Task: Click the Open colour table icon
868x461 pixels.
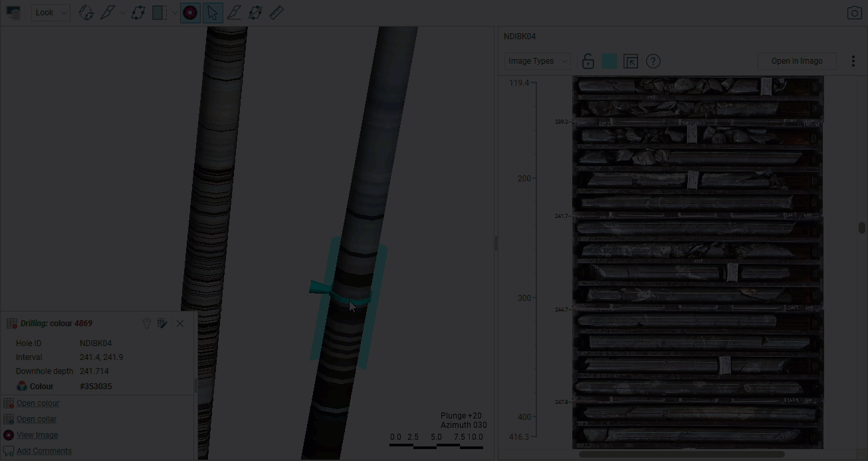Action: pos(9,403)
